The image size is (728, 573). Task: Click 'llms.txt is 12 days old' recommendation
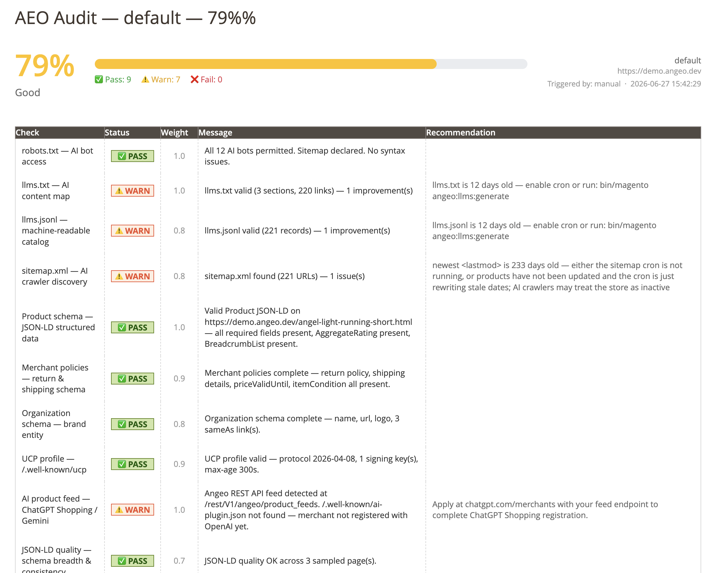[x=540, y=191]
